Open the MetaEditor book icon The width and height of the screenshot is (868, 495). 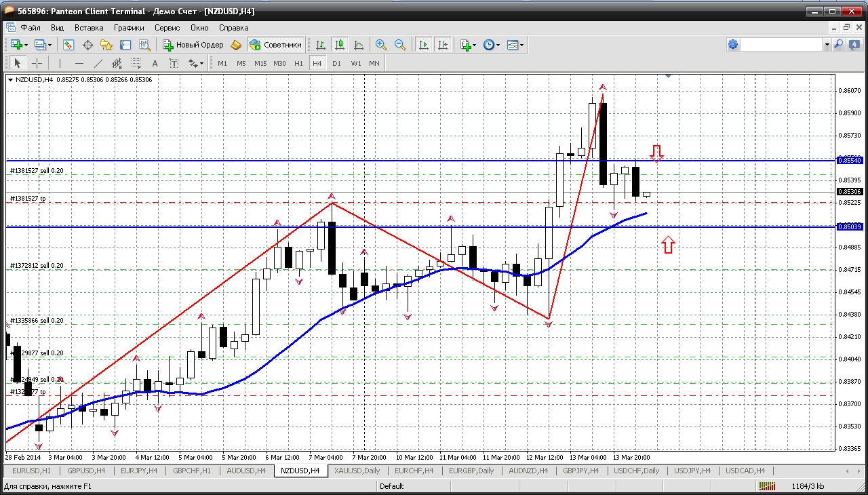pyautogui.click(x=236, y=45)
